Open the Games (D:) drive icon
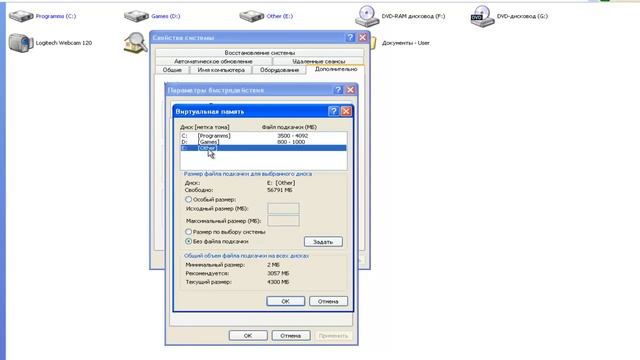640x360 pixels. click(136, 16)
